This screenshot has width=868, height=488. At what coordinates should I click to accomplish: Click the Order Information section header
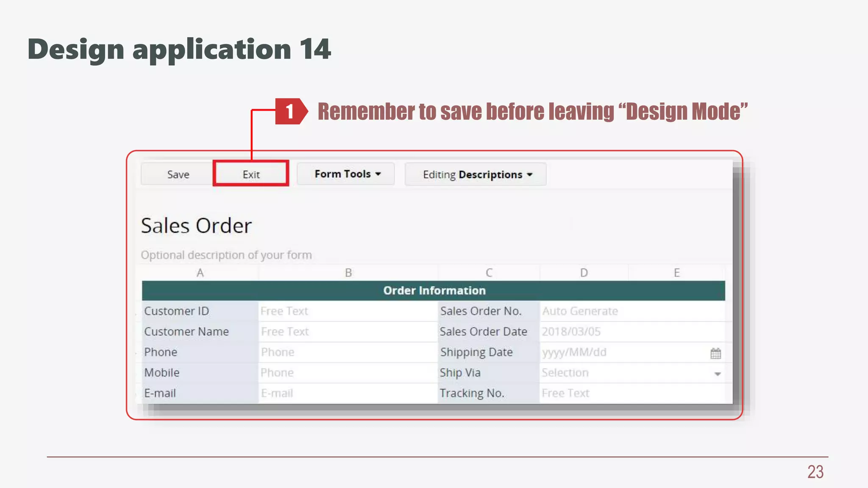434,291
